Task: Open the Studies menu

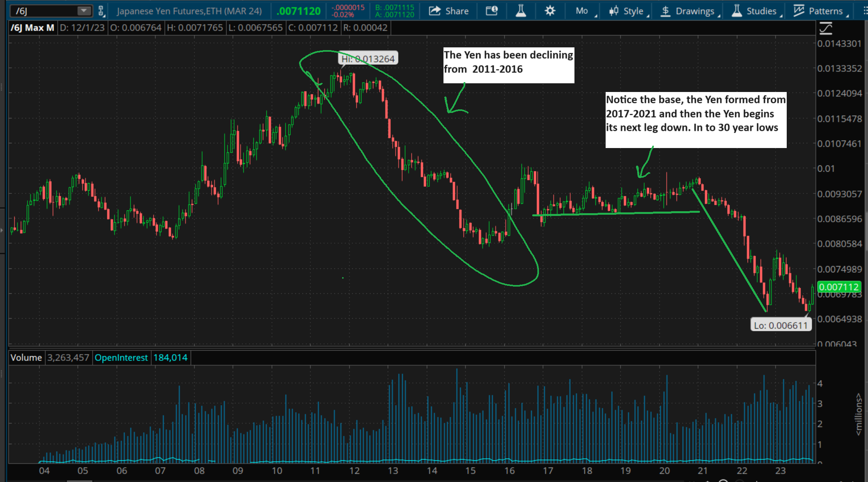Action: click(761, 11)
